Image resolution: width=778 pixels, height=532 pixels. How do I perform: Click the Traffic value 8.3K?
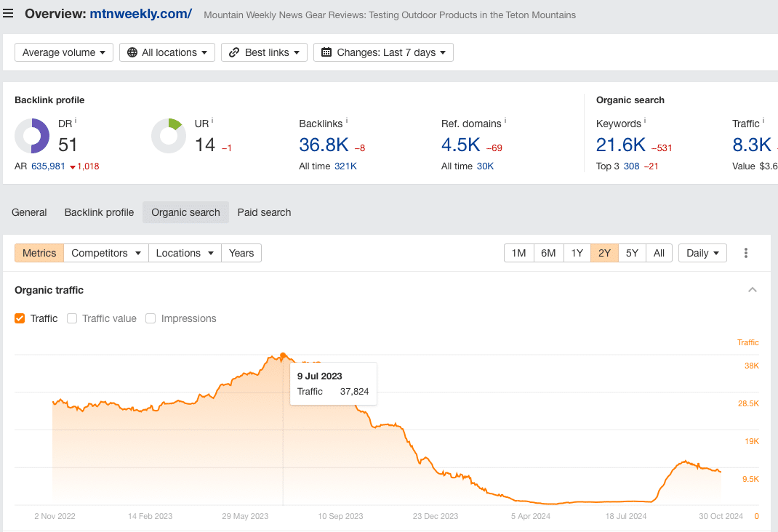coord(752,145)
